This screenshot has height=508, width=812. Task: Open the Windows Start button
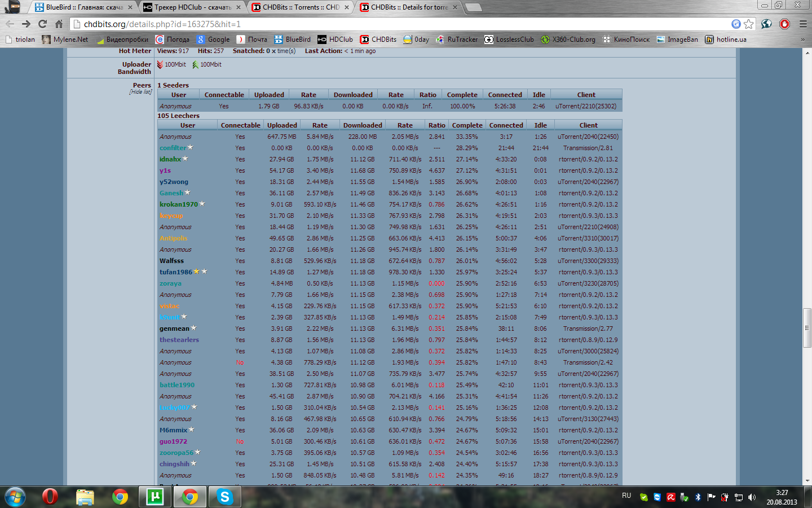15,497
